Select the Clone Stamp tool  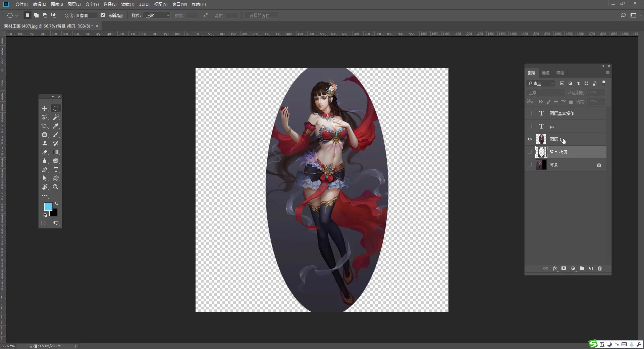45,144
